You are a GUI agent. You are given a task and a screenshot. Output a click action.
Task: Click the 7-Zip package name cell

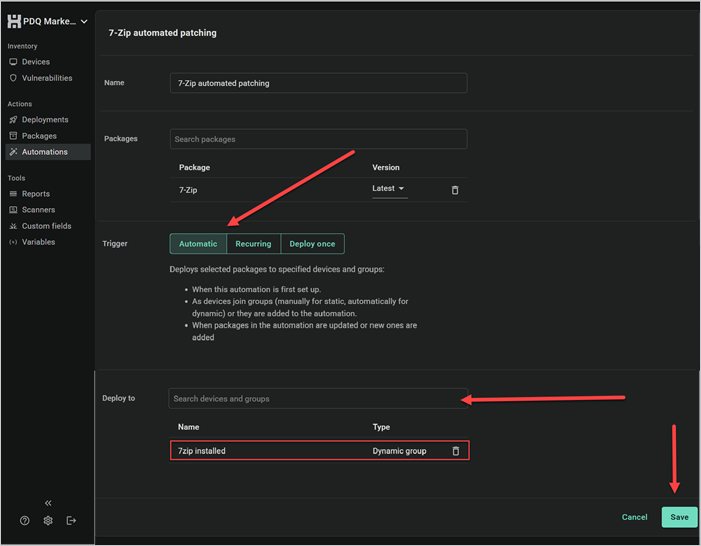188,190
